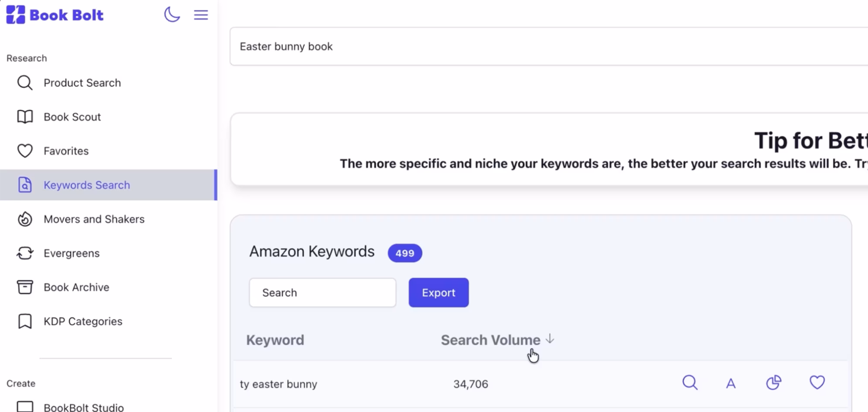Select Product Search in the sidebar
Screen dimensions: 868x412
82,82
